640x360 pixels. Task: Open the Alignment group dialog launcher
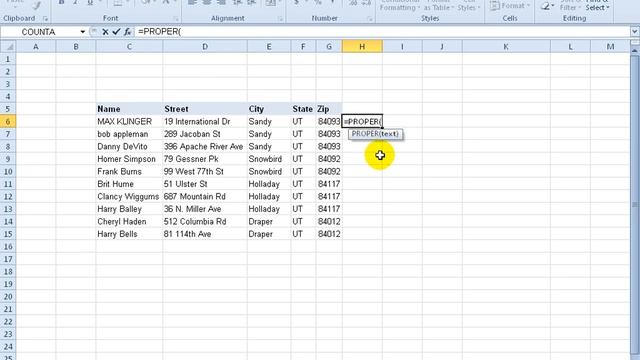(x=280, y=19)
